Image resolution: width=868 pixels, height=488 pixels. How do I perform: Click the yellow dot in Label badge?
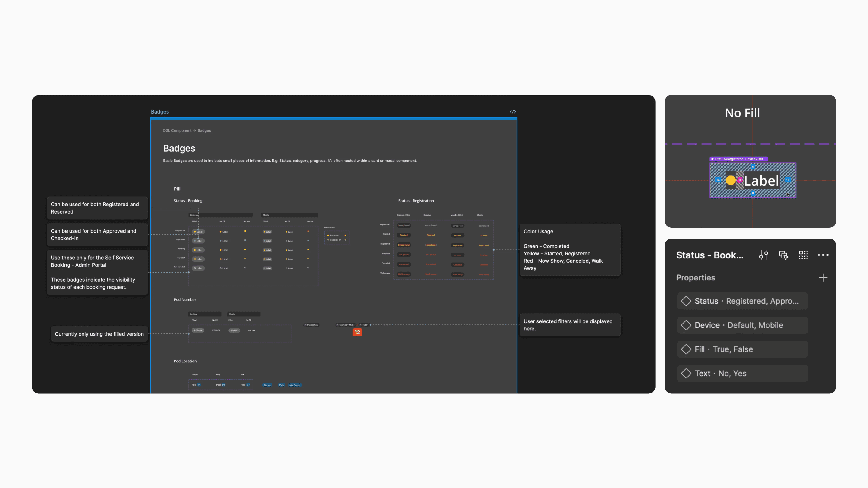731,180
